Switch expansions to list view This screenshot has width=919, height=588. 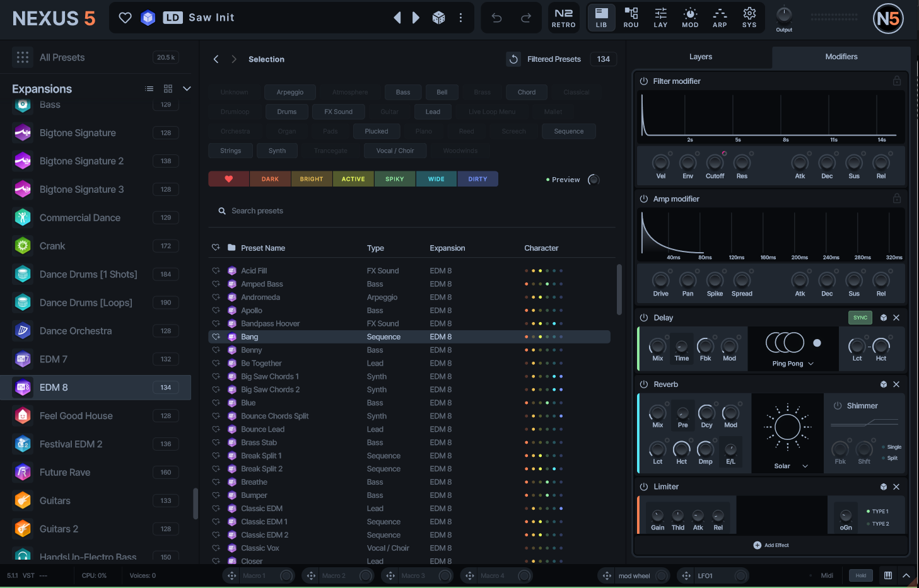point(149,89)
